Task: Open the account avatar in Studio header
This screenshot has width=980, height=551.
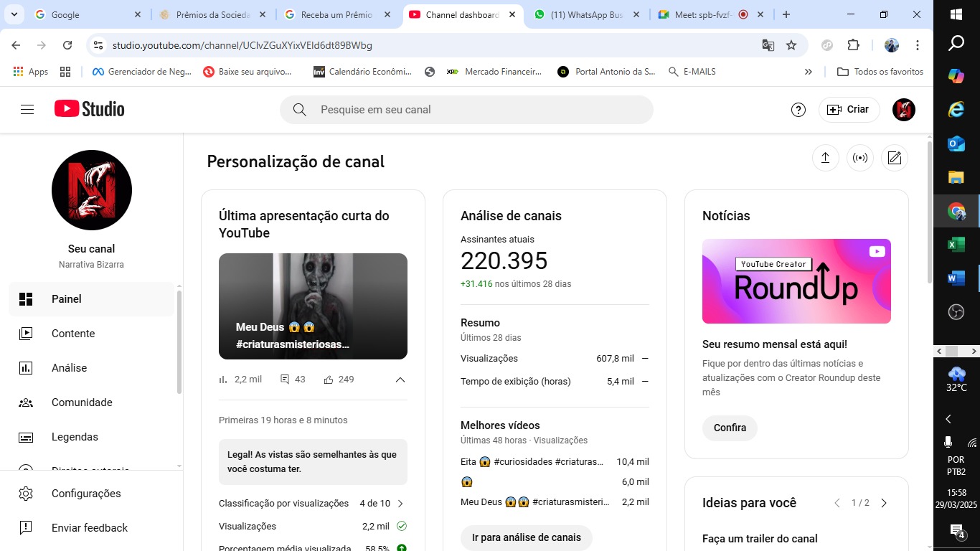Action: point(904,110)
